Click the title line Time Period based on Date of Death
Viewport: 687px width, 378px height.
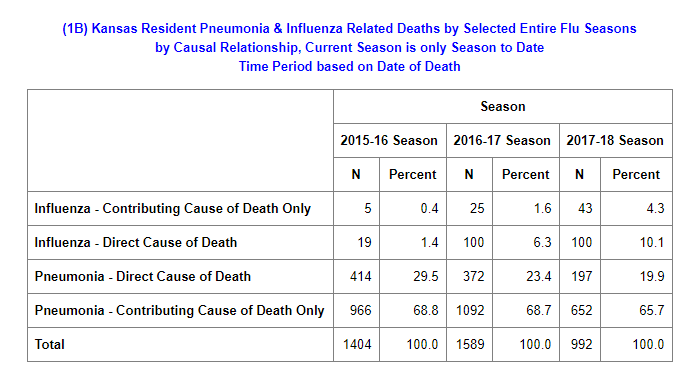click(x=349, y=66)
